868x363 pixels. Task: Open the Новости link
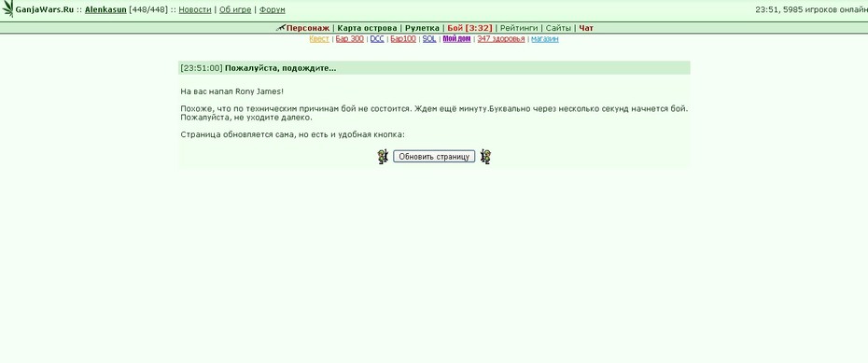coord(195,10)
